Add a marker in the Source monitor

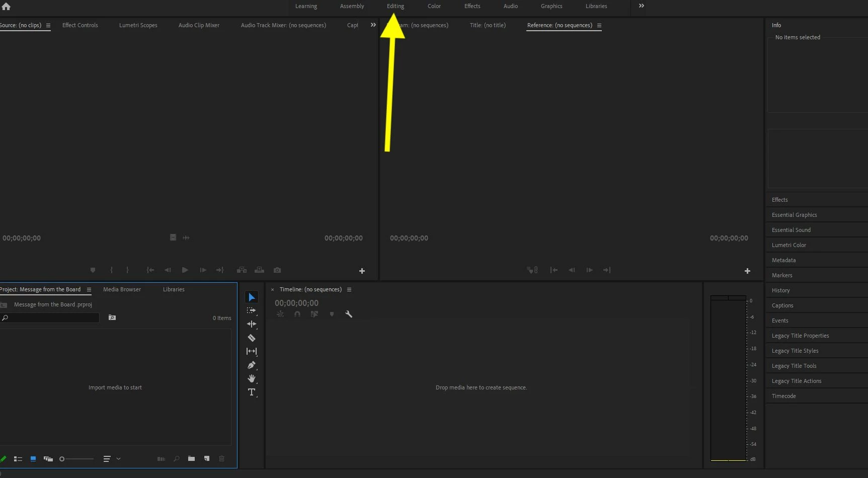(x=93, y=270)
